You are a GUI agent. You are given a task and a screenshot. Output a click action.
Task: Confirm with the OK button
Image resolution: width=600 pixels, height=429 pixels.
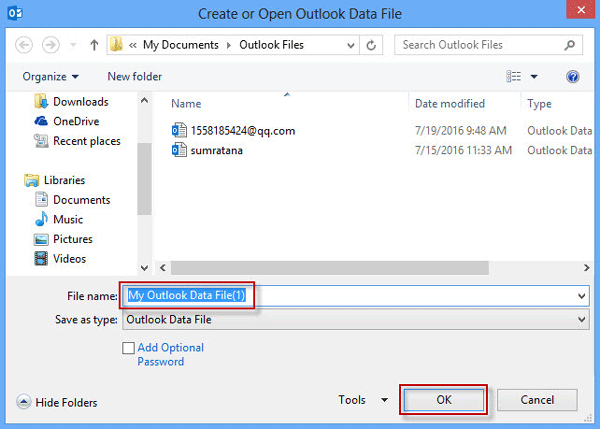443,400
